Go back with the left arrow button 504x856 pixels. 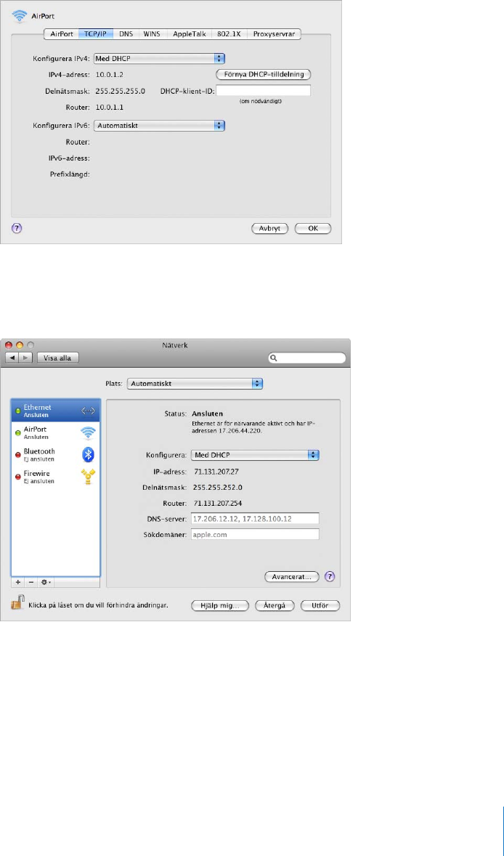pyautogui.click(x=12, y=358)
